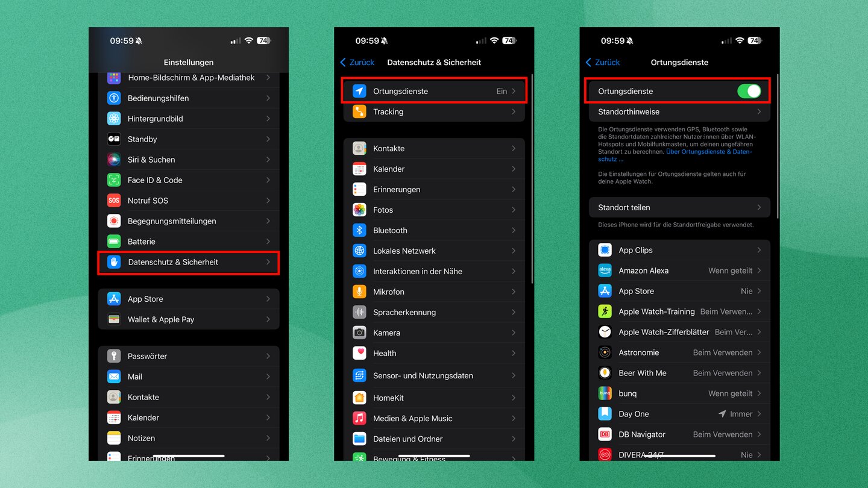Screen dimensions: 868x488
Task: Open the Beer With Me location entry
Action: (x=679, y=374)
